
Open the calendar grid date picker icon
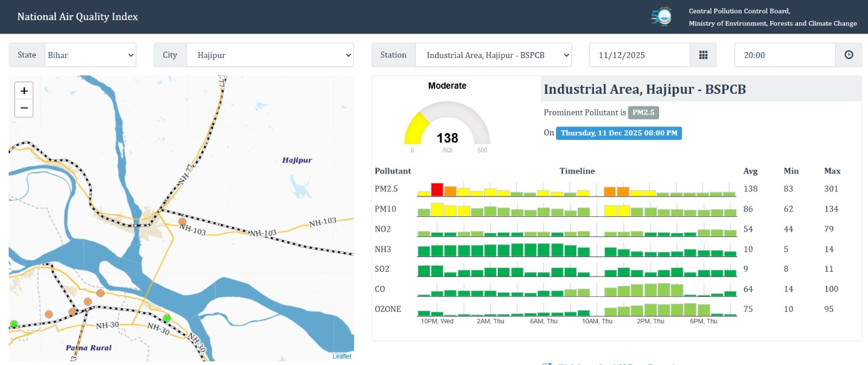[703, 55]
